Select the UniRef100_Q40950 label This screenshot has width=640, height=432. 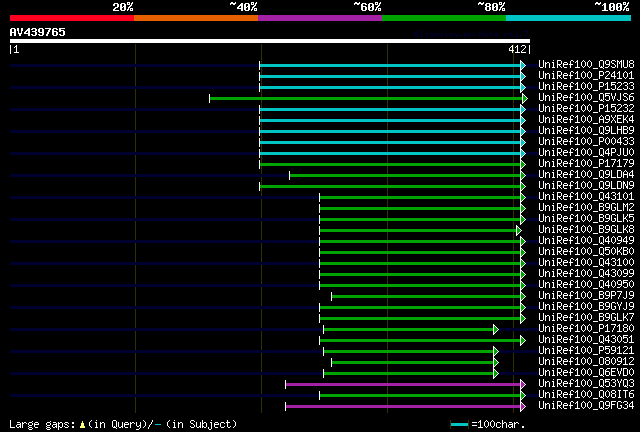[586, 285]
